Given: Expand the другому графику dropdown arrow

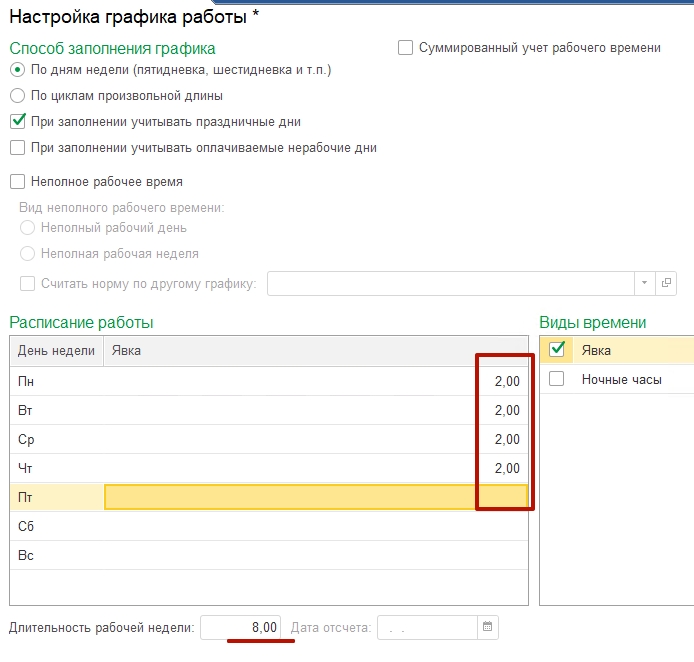Looking at the screenshot, I should (x=644, y=283).
